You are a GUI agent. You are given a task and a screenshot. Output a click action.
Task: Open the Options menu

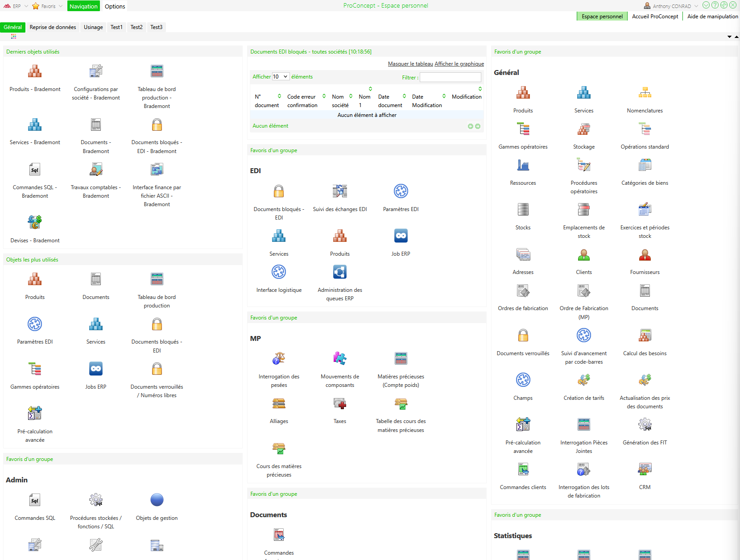coord(115,6)
